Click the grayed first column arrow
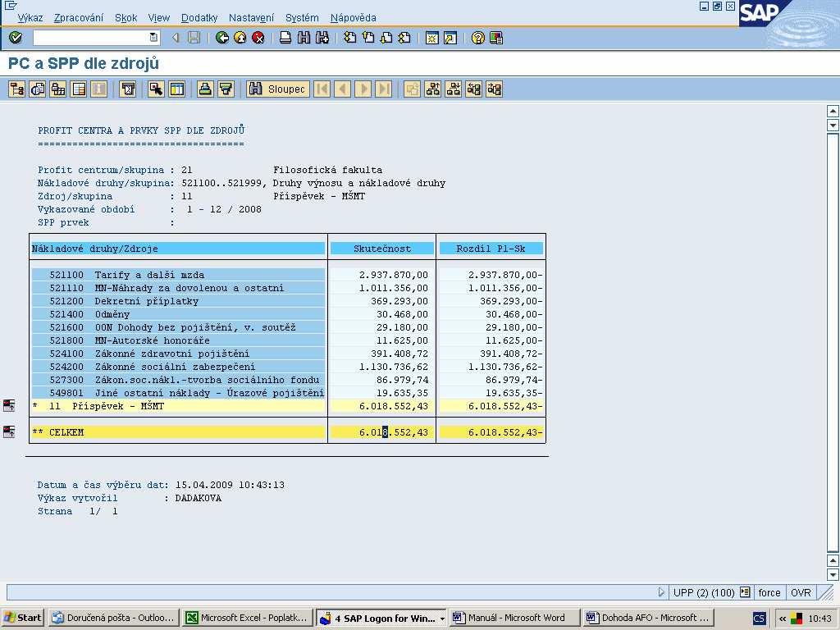 tap(322, 89)
